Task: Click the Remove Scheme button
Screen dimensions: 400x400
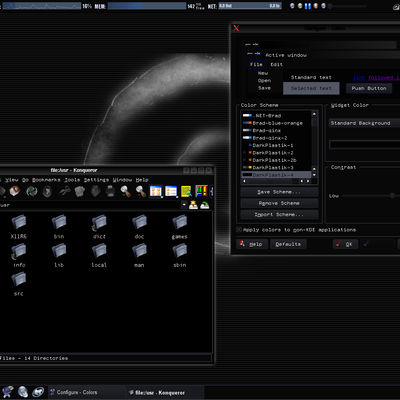Action: 279,203
